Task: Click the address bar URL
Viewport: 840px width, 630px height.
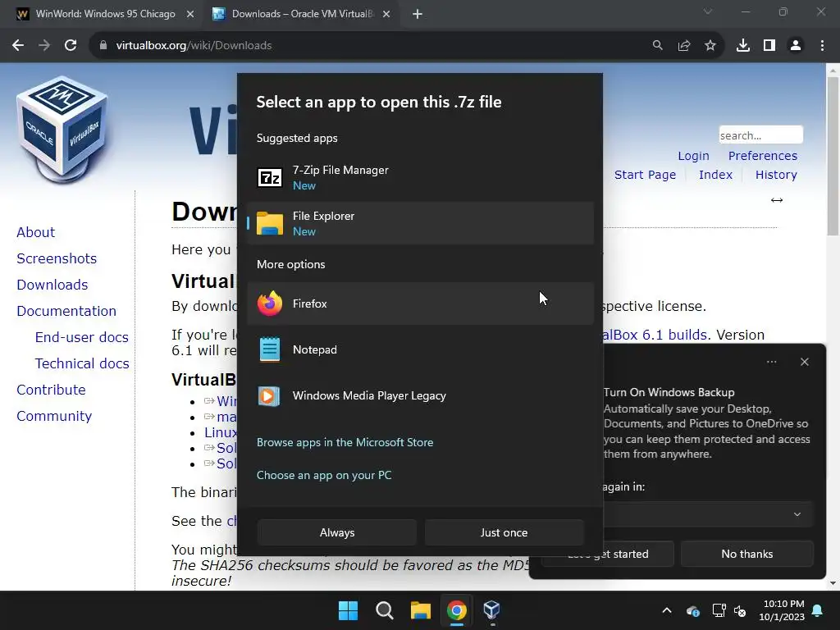Action: pos(194,46)
